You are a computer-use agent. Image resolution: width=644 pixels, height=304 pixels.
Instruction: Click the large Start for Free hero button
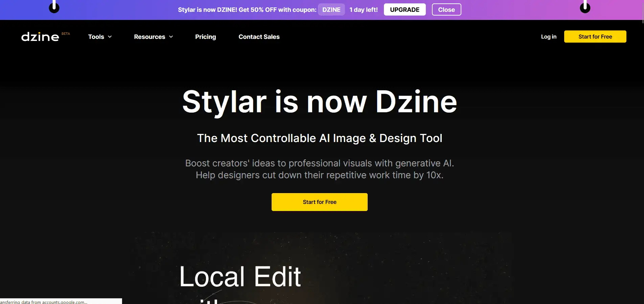[319, 202]
